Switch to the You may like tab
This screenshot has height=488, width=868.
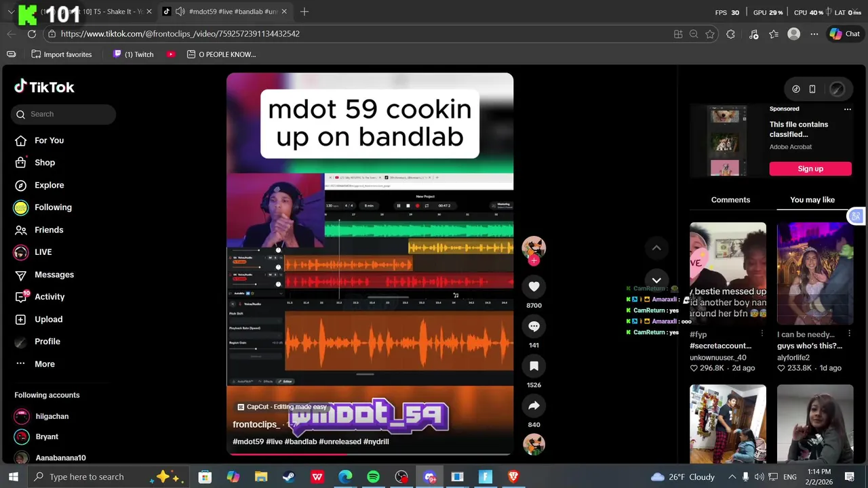812,200
